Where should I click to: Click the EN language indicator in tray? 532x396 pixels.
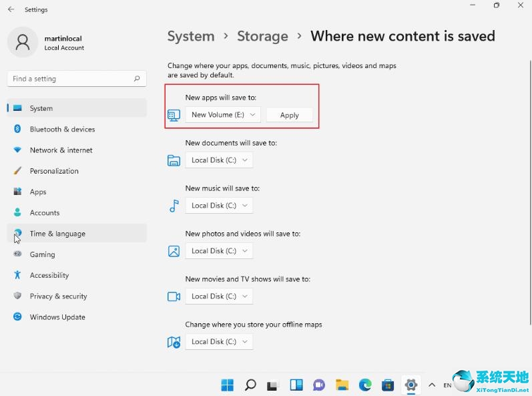[447, 385]
